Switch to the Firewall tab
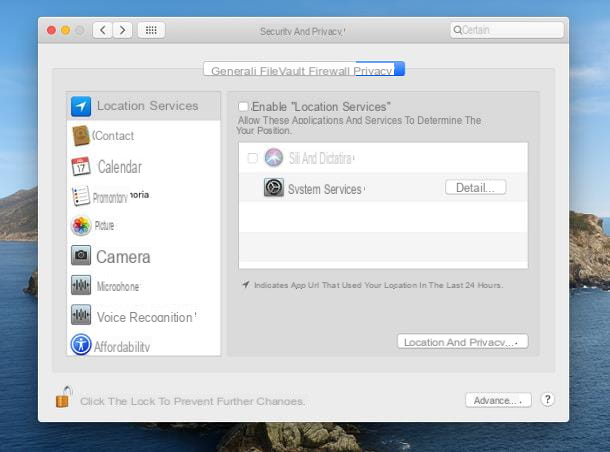 [x=329, y=71]
